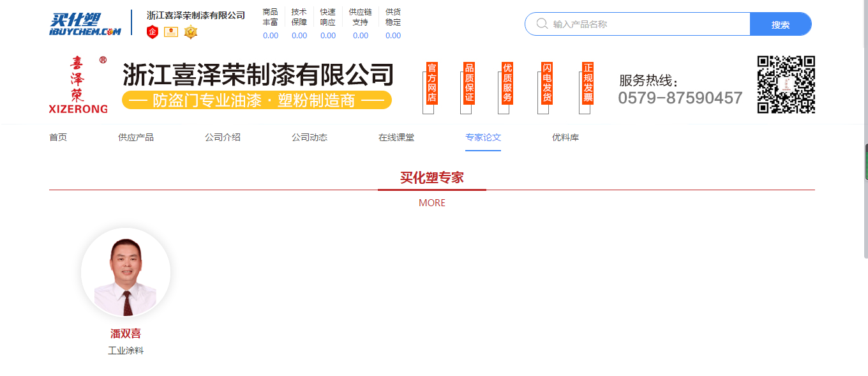Click the QR code image
Viewport: 868px width, 376px height.
(786, 84)
